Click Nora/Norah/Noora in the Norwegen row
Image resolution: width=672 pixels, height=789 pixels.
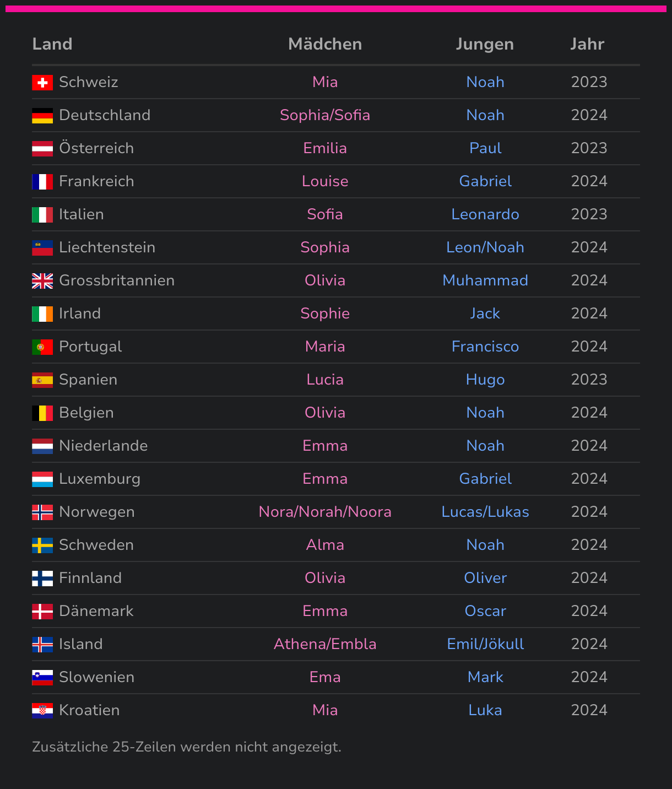click(325, 512)
